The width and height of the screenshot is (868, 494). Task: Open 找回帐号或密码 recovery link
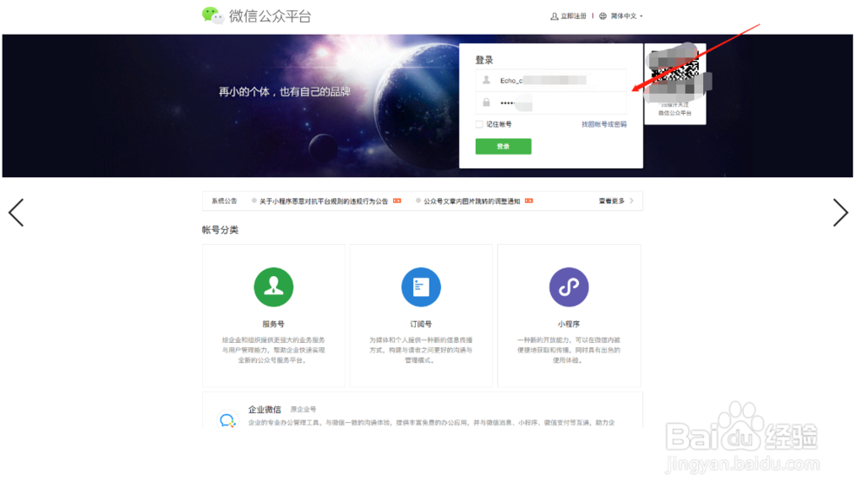pos(604,125)
